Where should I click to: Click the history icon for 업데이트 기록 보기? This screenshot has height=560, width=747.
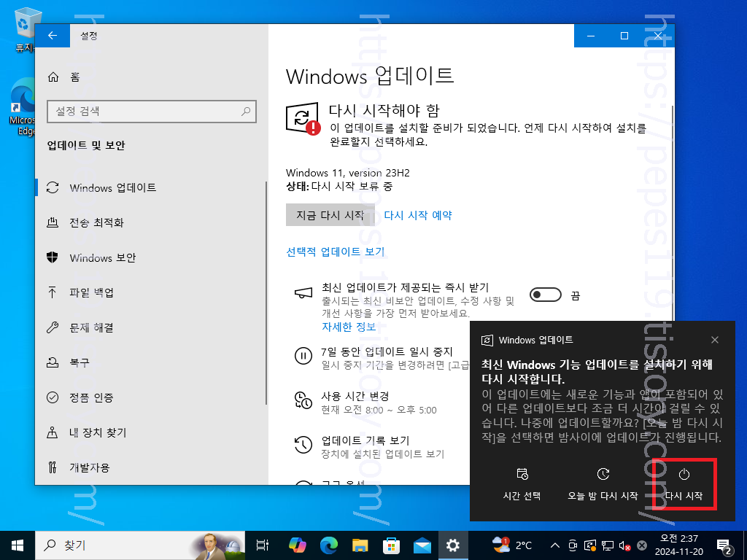303,445
